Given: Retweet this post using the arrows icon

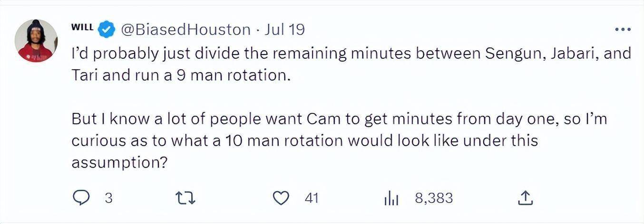Looking at the screenshot, I should pos(186,198).
